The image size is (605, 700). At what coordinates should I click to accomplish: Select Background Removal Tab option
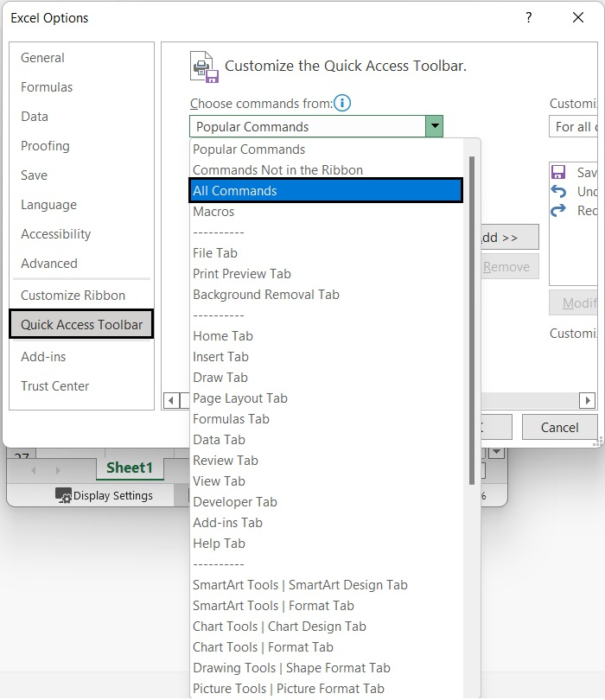(326, 295)
